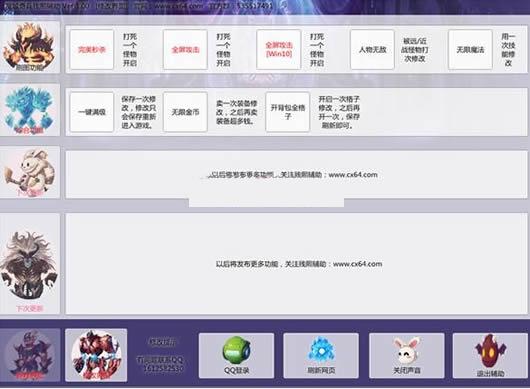Click the www.cx64.com notice in the rabbit row

tap(292, 175)
